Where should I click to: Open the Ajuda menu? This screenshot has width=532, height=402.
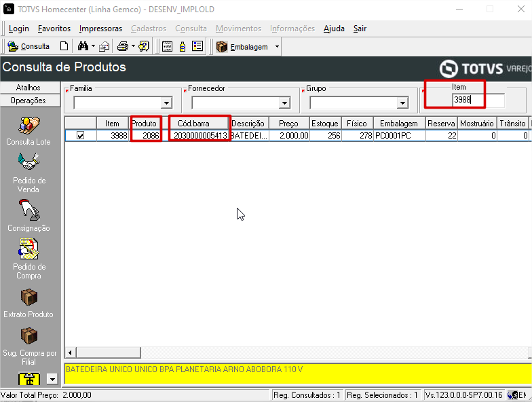334,29
